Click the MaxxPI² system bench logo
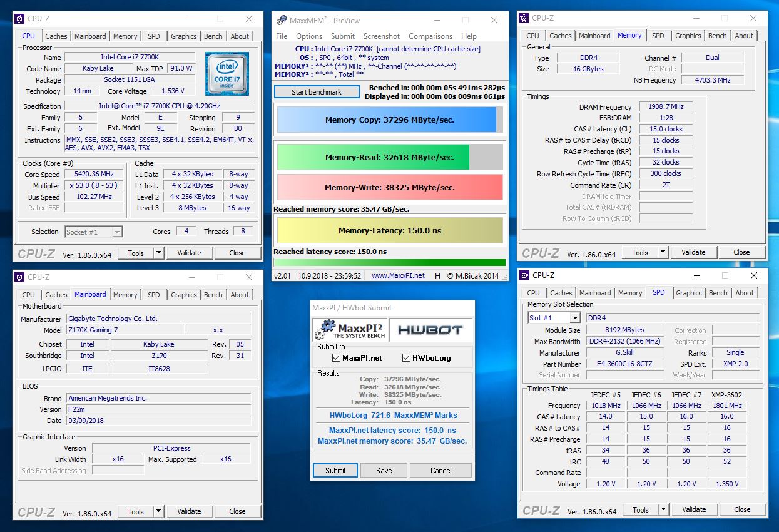This screenshot has width=779, height=532. pos(350,329)
